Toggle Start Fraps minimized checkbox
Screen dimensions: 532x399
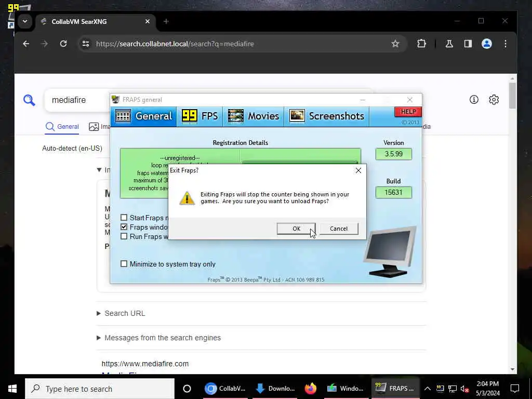[124, 218]
